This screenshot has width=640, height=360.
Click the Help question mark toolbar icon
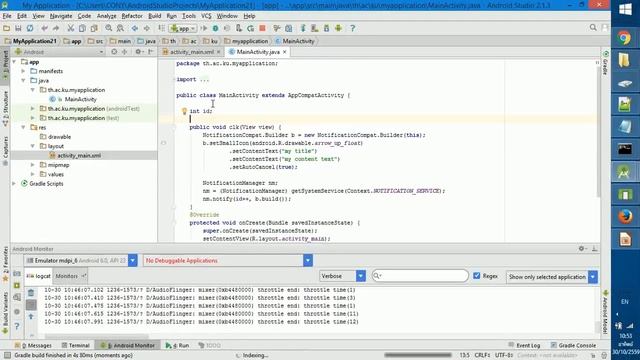353,28
